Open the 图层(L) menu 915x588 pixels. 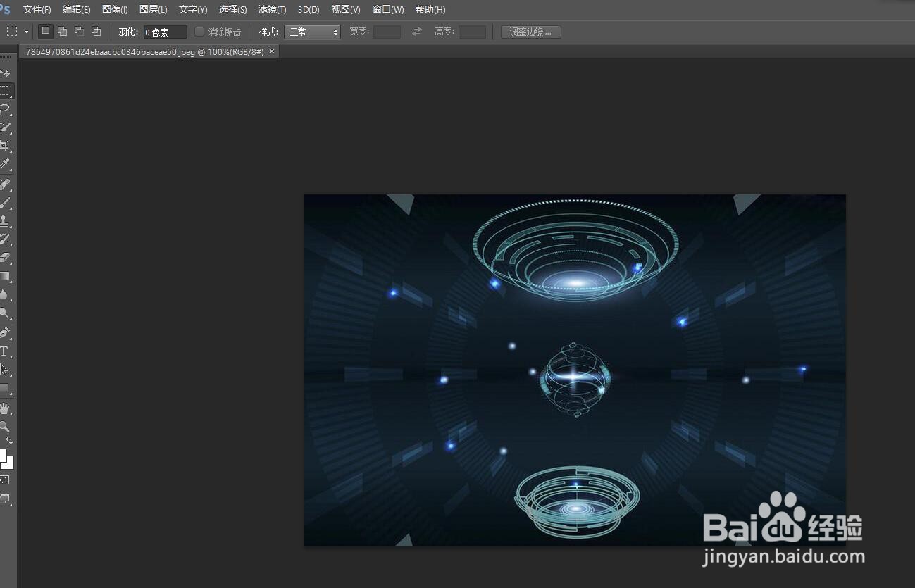[x=153, y=10]
